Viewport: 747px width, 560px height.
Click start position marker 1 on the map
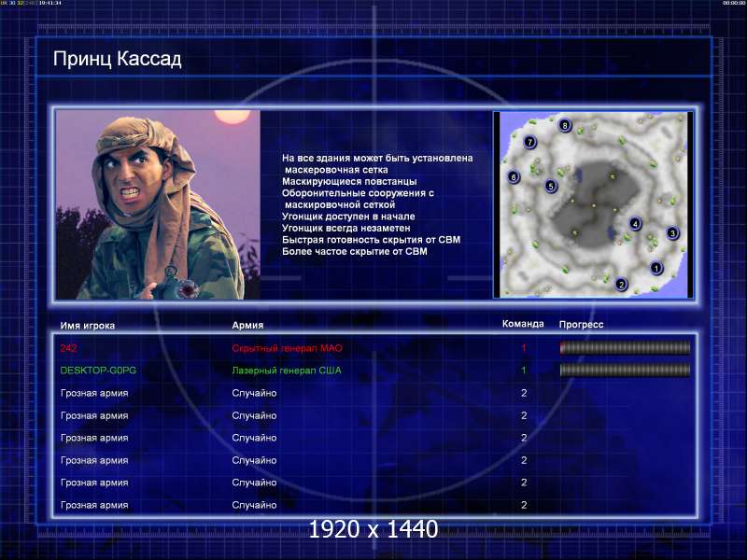(x=655, y=268)
